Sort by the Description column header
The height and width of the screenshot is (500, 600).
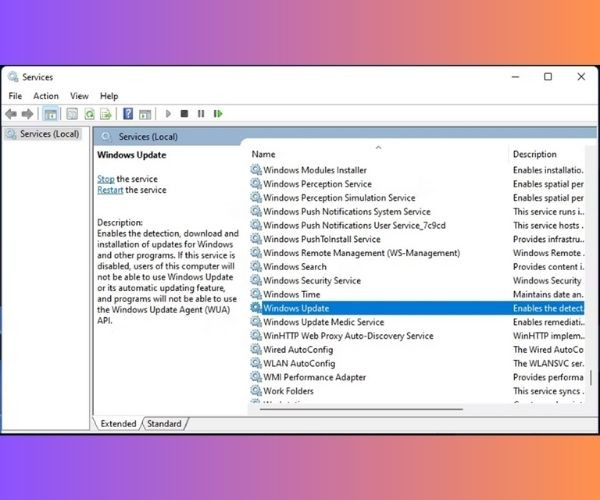point(535,154)
